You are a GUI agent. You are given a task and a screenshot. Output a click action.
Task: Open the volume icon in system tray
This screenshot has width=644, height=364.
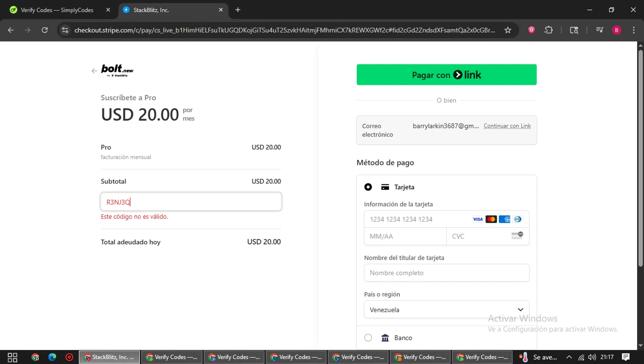pyautogui.click(x=592, y=357)
